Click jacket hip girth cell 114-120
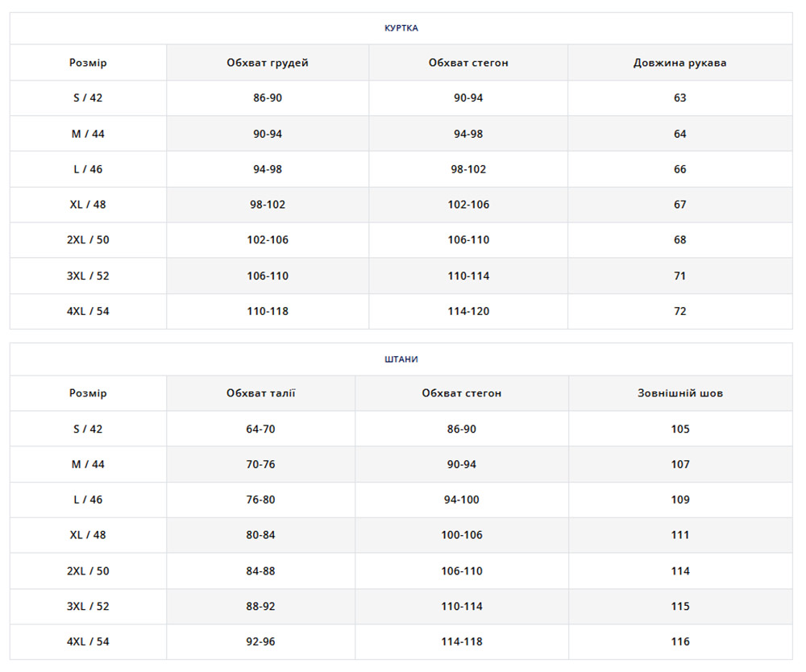Screen dimensions: 806x672 468,311
